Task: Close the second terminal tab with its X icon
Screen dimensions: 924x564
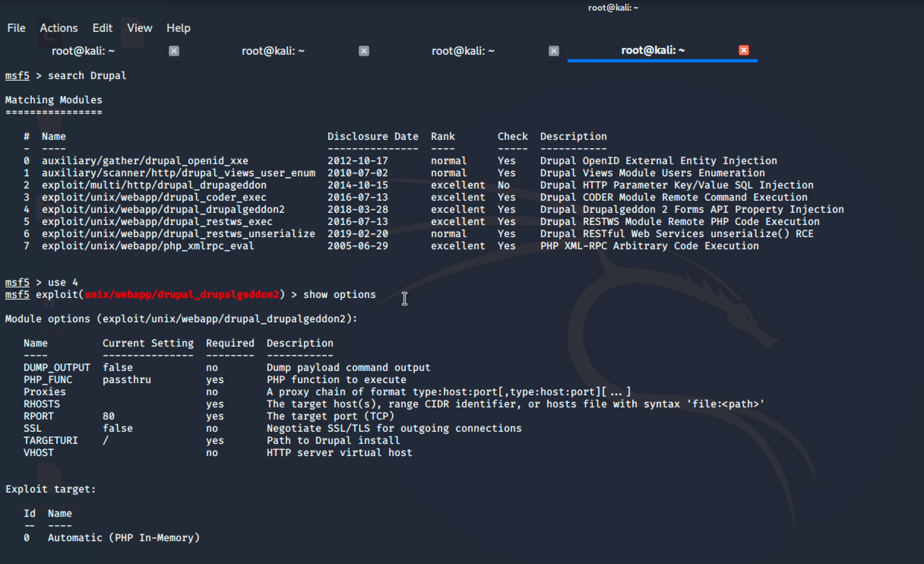Action: point(364,51)
